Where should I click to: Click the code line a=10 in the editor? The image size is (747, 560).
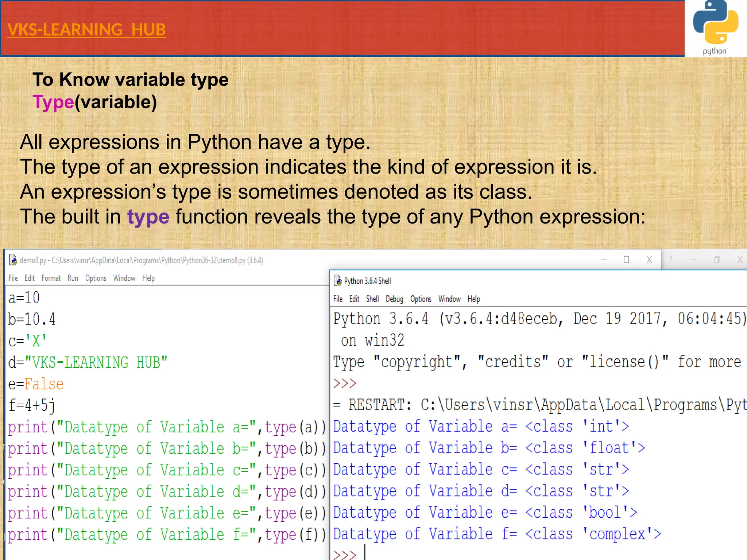pyautogui.click(x=24, y=298)
